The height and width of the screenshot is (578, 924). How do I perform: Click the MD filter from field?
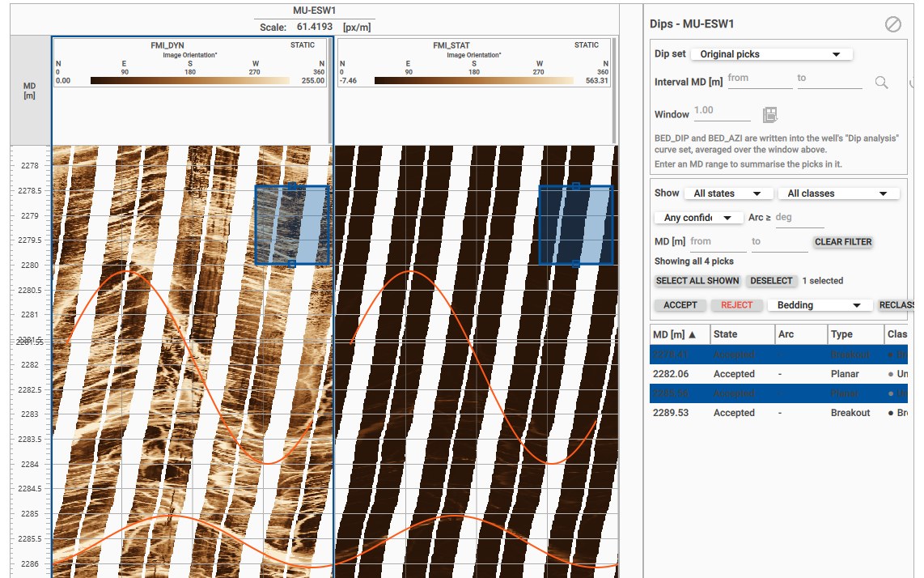(x=718, y=242)
